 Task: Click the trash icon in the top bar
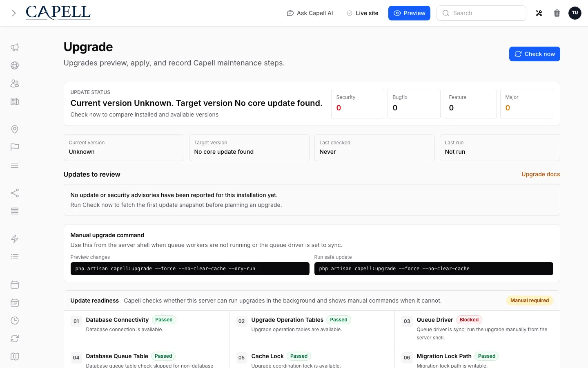coord(557,13)
